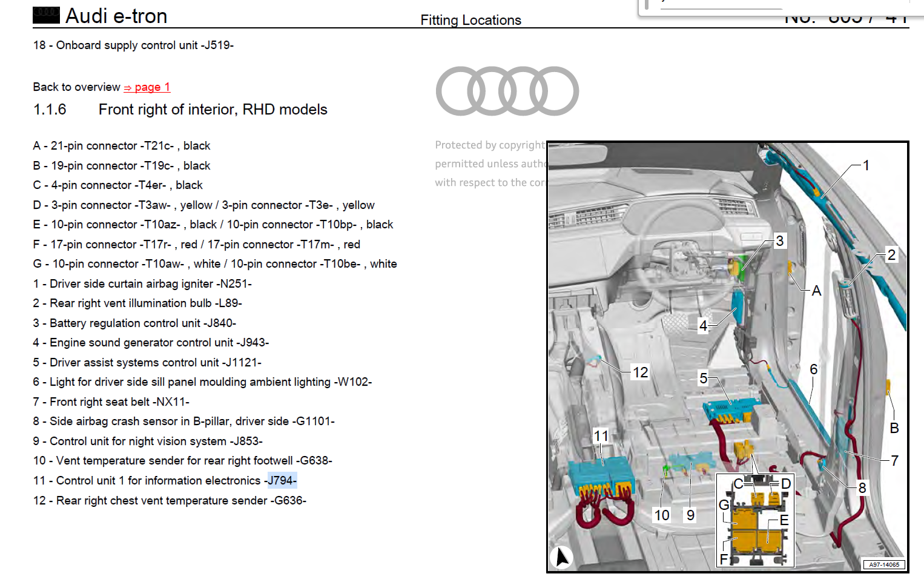Screen dimensions: 924x588
Task: Open the "page 1" overview link
Action: click(152, 87)
